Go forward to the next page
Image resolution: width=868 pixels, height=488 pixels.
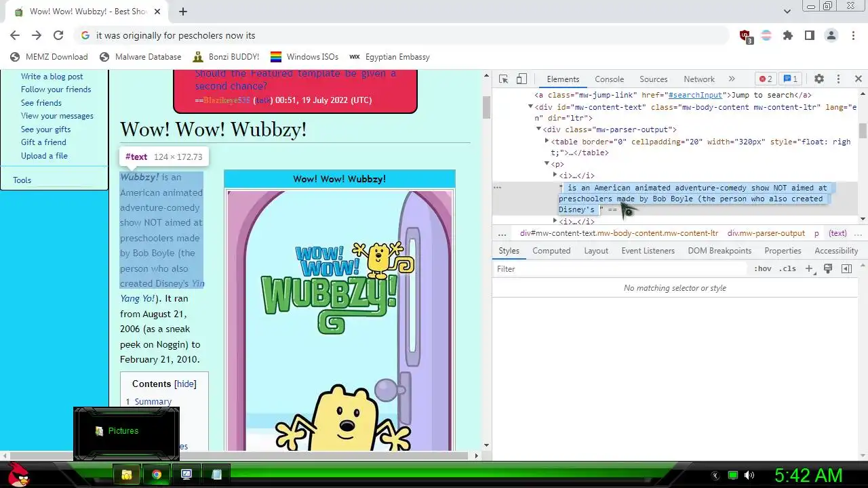tap(37, 35)
